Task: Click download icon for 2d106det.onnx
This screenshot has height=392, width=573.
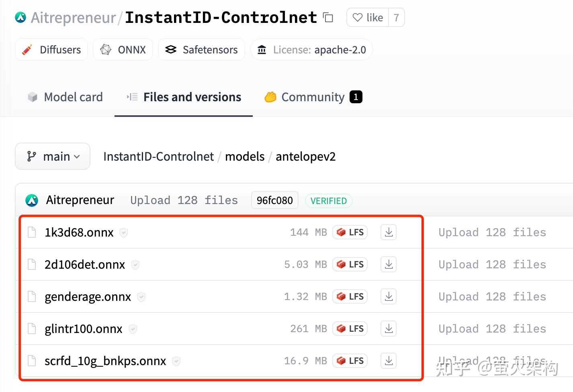Action: (389, 265)
